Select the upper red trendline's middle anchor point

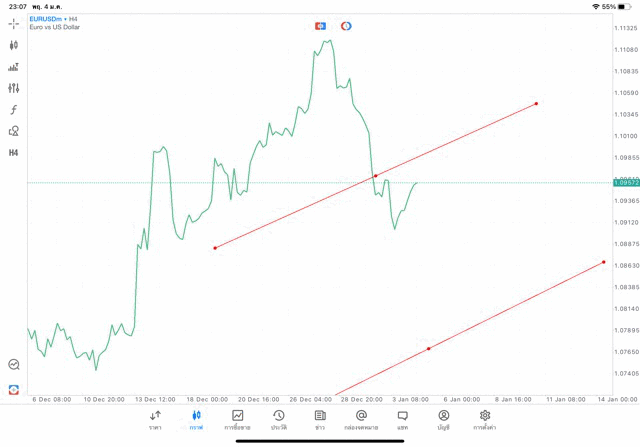click(x=376, y=176)
